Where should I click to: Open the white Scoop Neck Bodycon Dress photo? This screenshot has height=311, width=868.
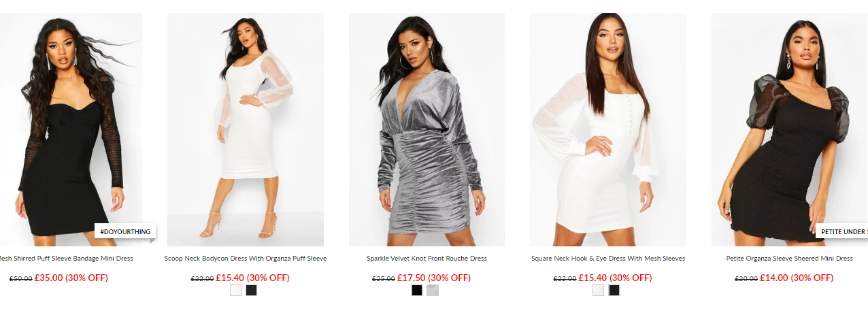click(246, 129)
